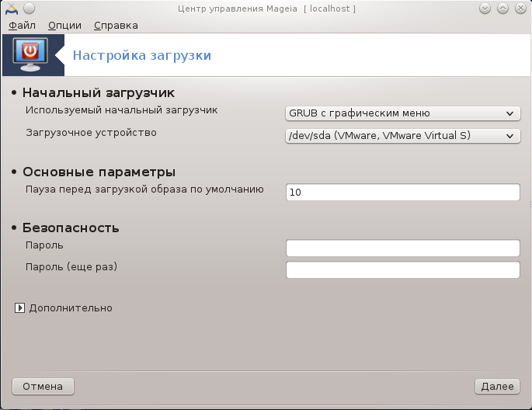The height and width of the screenshot is (410, 532).
Task: Focus the Пароль (еще раз) field
Action: click(x=403, y=269)
